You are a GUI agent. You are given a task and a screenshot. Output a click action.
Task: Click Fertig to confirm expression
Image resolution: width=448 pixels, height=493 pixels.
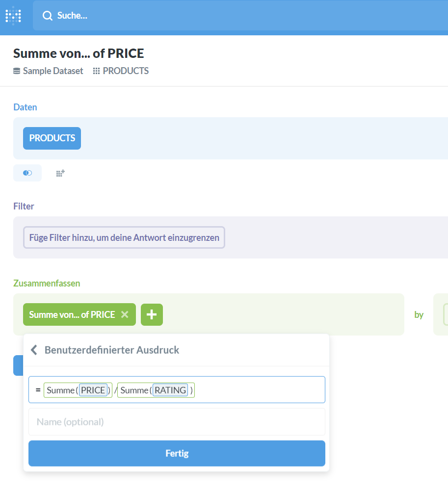(177, 453)
